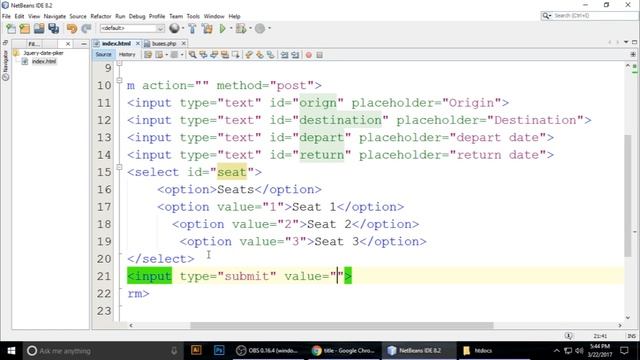Click the Find Selection magnifier icon
Screen dimensions: 640x360
192,55
